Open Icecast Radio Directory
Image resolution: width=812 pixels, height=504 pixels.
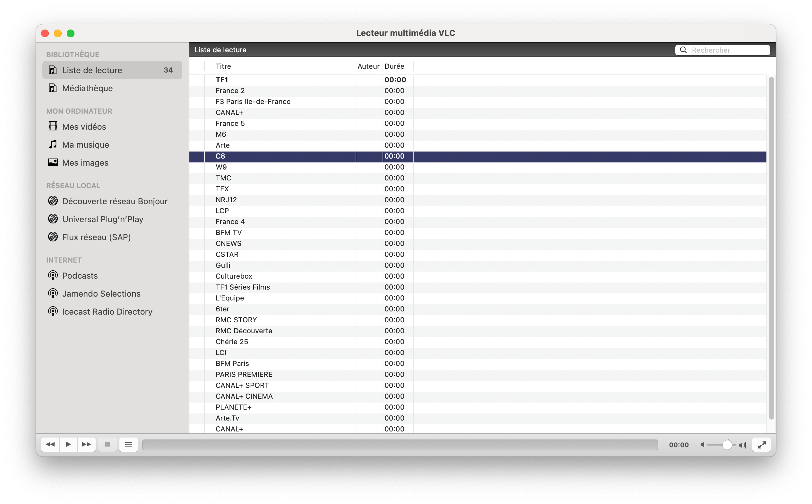click(112, 312)
